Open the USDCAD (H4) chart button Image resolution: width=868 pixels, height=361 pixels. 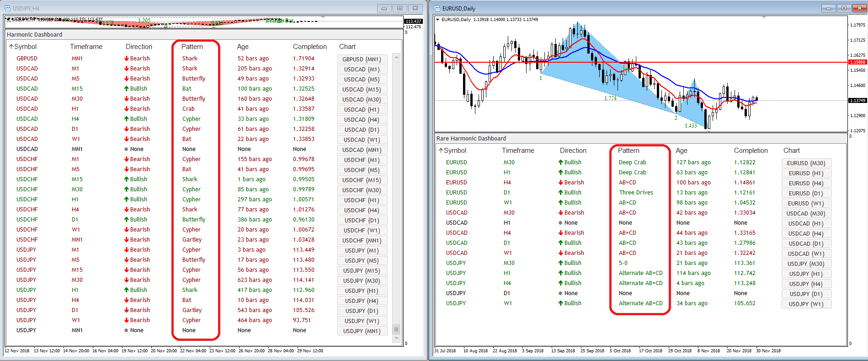(x=362, y=119)
